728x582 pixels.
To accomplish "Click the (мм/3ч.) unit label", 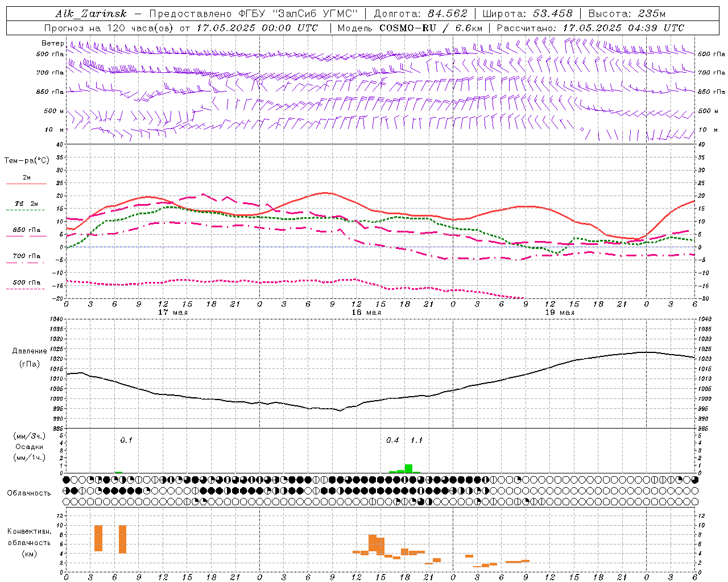I will pos(29,436).
